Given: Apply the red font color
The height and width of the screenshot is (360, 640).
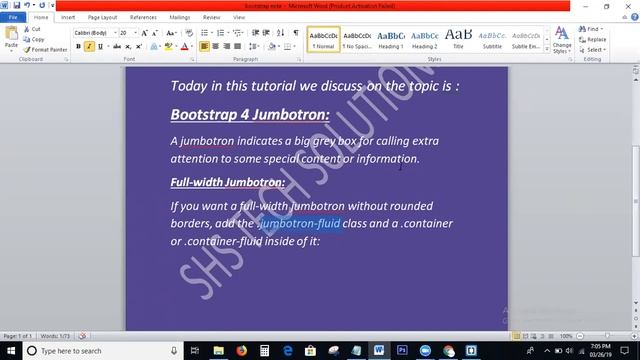Looking at the screenshot, I should pyautogui.click(x=184, y=47).
